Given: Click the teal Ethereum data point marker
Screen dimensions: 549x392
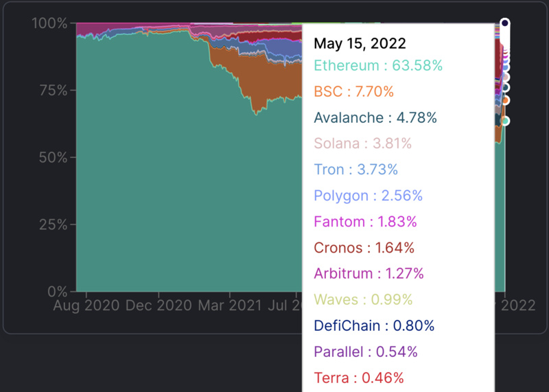Looking at the screenshot, I should 505,121.
